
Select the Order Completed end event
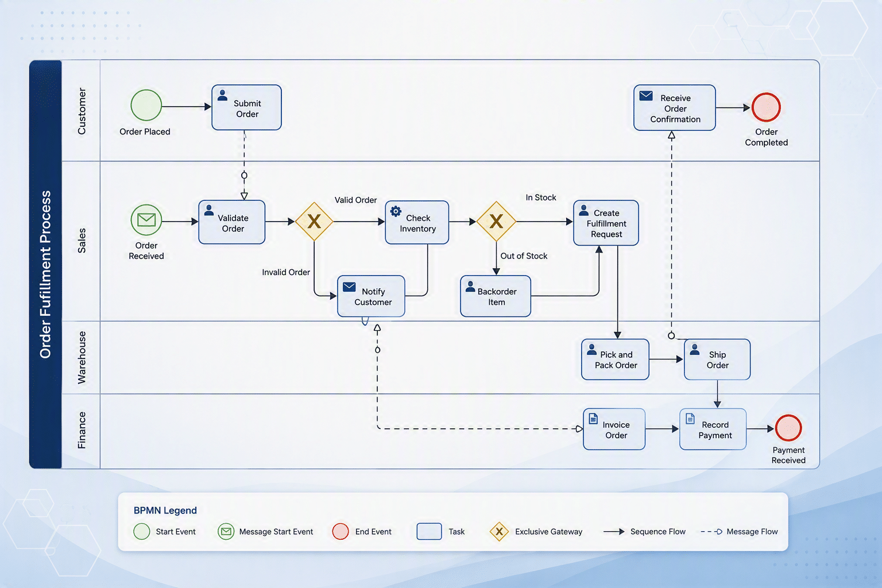[766, 107]
